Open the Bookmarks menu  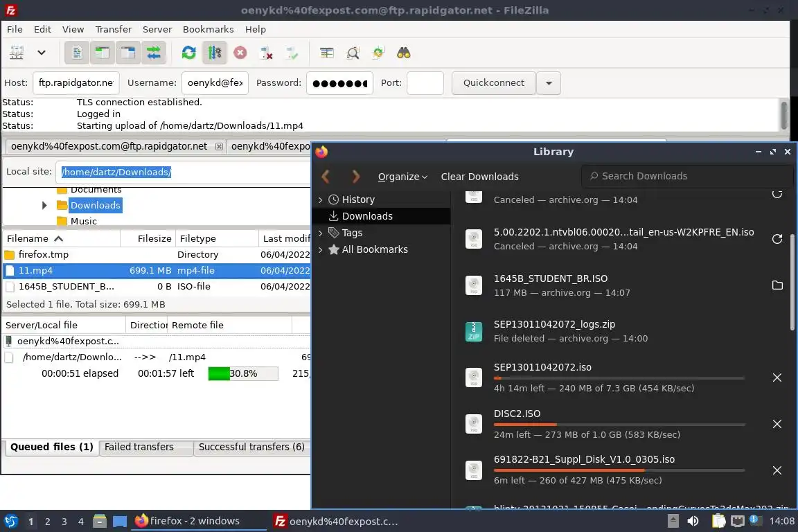[x=208, y=29]
